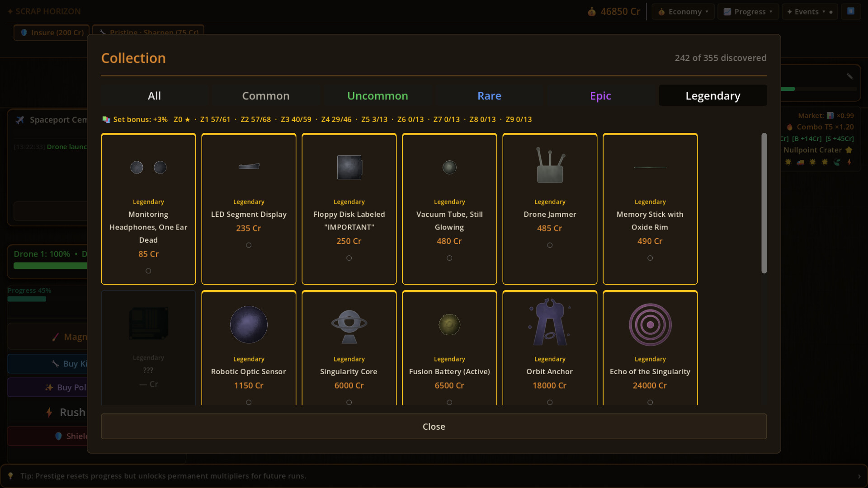This screenshot has width=868, height=488.
Task: Toggle the circle under LED Segment Display
Action: click(x=249, y=245)
